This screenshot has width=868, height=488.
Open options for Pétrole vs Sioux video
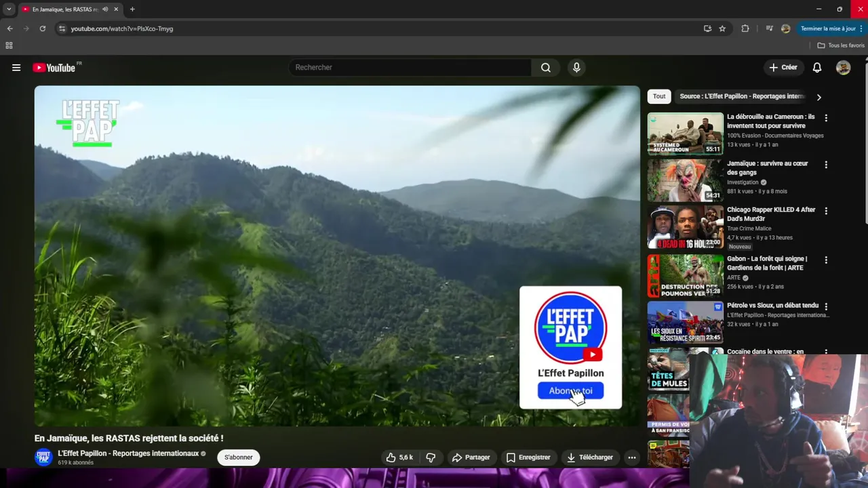click(826, 306)
